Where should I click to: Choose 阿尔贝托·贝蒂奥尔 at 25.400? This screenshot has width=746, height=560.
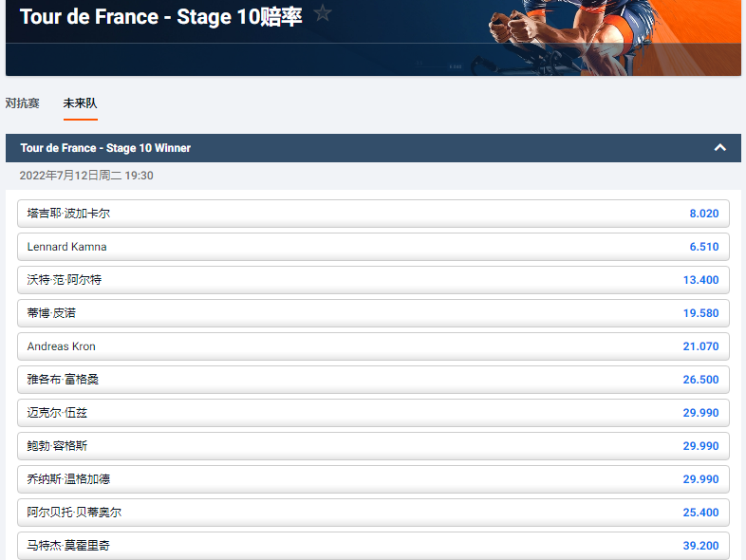(700, 513)
